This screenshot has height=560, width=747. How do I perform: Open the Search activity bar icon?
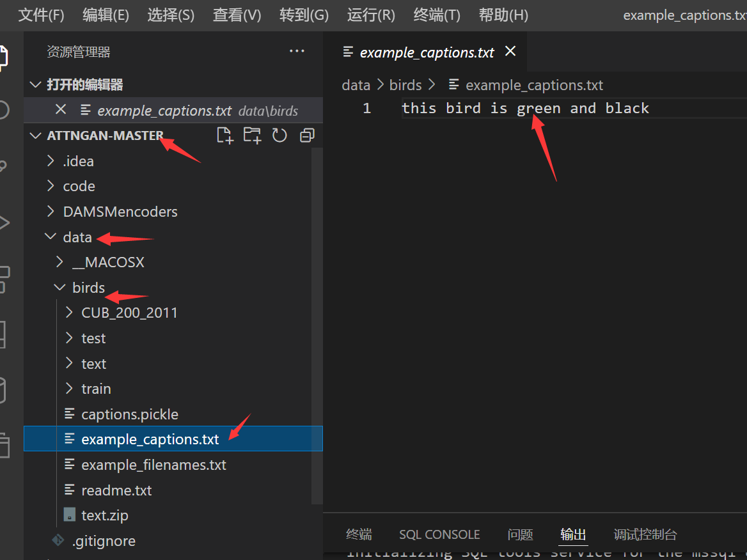3,110
